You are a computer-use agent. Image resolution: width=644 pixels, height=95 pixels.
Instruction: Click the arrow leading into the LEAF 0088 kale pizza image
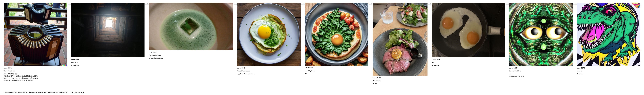coord(303,4)
